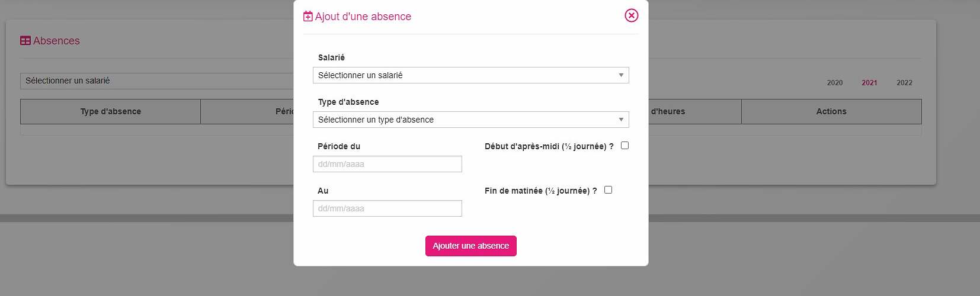Check the Fin de matinée half-day box

click(608, 190)
